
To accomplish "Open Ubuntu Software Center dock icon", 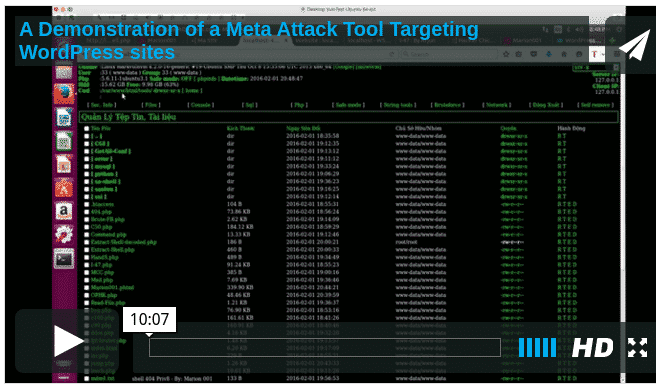I will click(64, 188).
